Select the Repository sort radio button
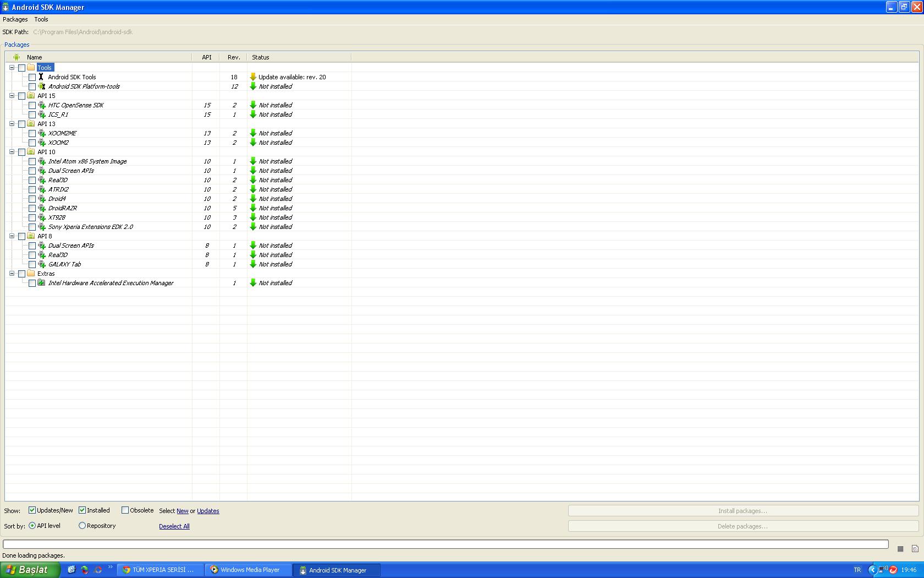This screenshot has height=578, width=924. pyautogui.click(x=82, y=526)
